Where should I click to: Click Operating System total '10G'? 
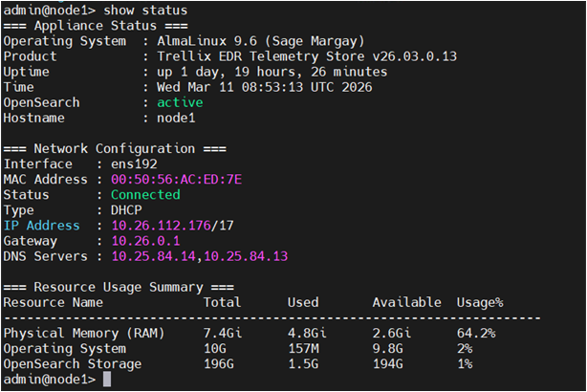(x=215, y=349)
